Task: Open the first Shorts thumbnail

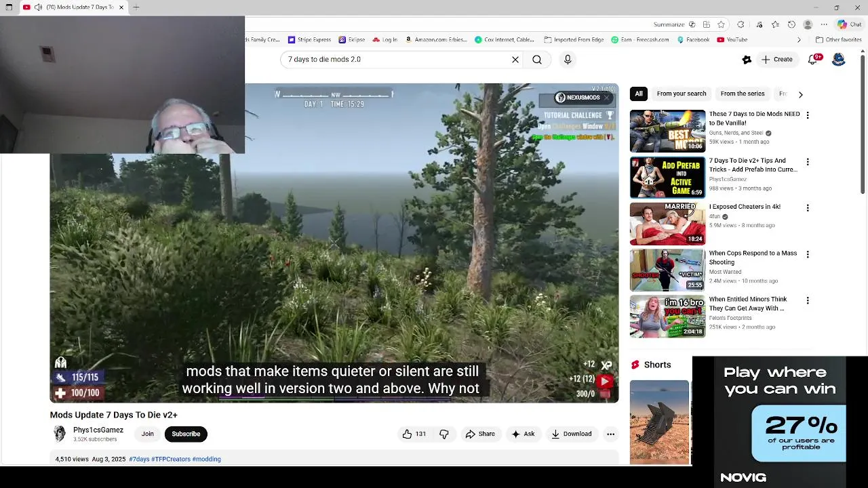Action: coord(659,422)
